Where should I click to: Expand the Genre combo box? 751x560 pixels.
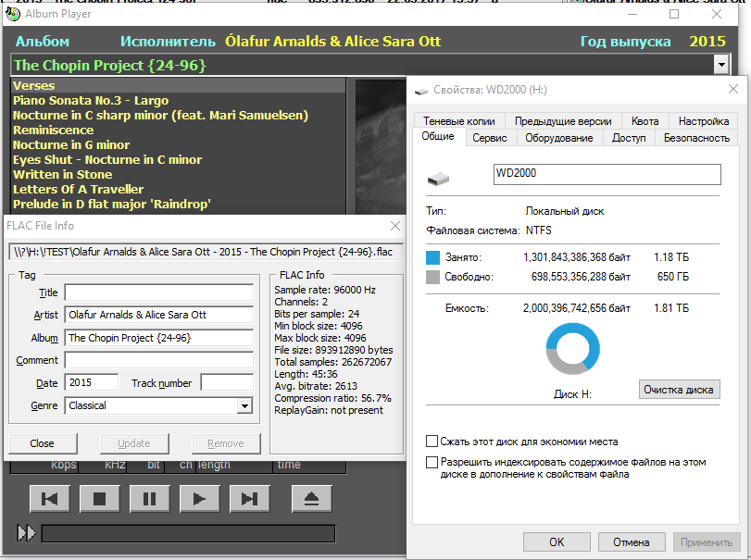(244, 405)
